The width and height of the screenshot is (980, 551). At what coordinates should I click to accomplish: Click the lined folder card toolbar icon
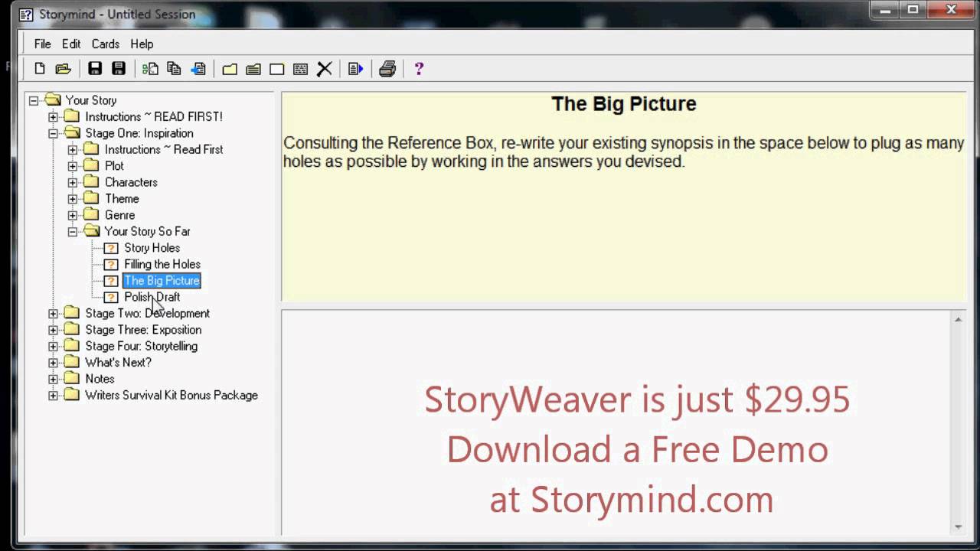pos(253,69)
